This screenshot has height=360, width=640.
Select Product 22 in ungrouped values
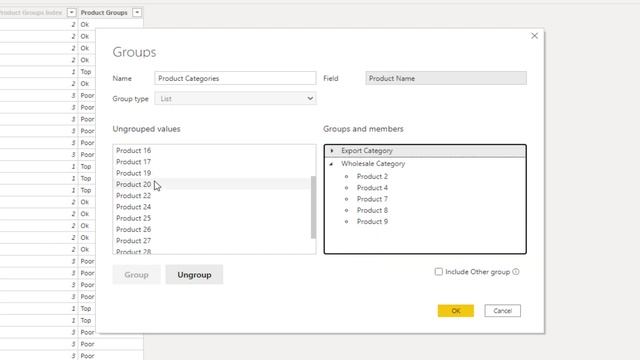tap(211, 196)
